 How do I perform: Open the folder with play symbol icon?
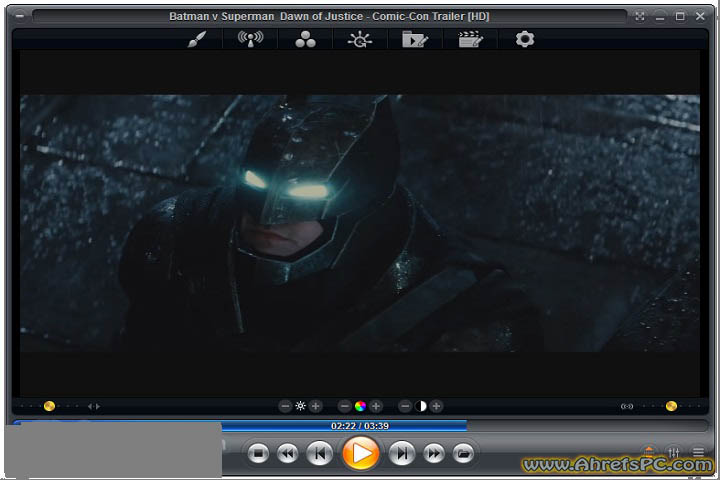415,40
